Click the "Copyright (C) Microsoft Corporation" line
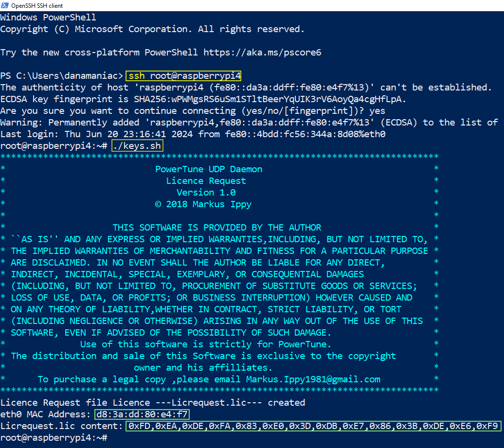Viewport: 504px width, 448px height. [152, 29]
